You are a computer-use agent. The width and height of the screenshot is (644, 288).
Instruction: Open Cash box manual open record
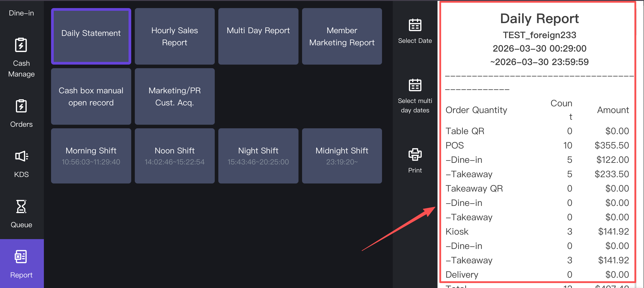pos(91,96)
